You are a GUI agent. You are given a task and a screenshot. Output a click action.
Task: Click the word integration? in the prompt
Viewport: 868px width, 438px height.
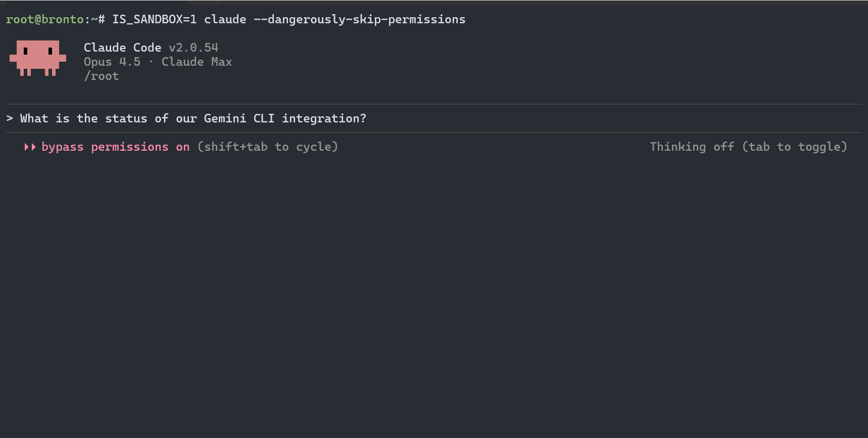pyautogui.click(x=324, y=118)
